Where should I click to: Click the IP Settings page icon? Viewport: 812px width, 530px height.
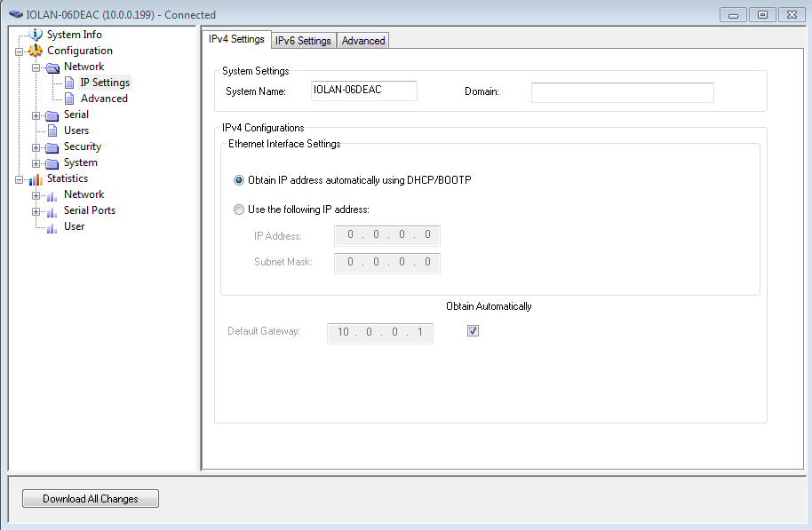tap(69, 83)
